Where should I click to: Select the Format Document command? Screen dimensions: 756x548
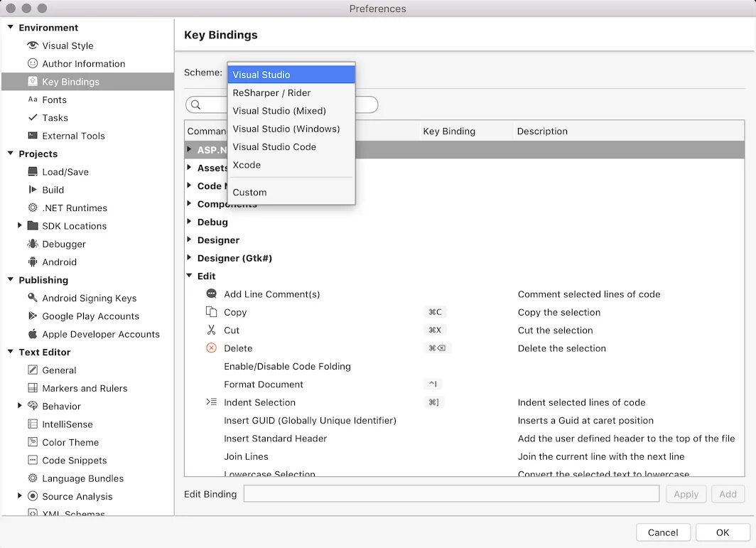pos(465,385)
